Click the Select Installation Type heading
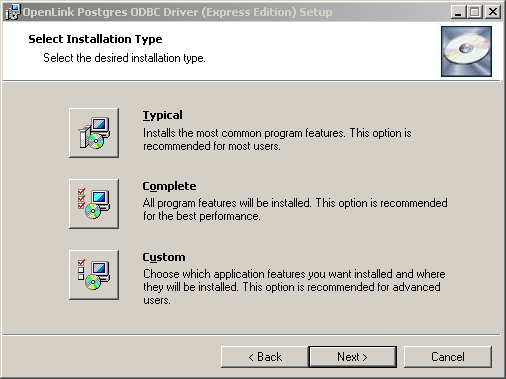Screen dimensions: 506x379 (95, 39)
